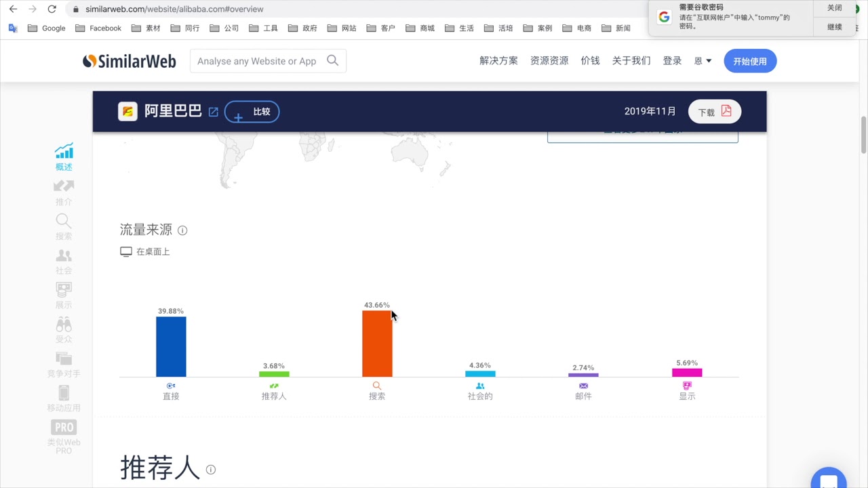This screenshot has width=868, height=488.
Task: Click the 43.66% value label
Action: coord(376,305)
